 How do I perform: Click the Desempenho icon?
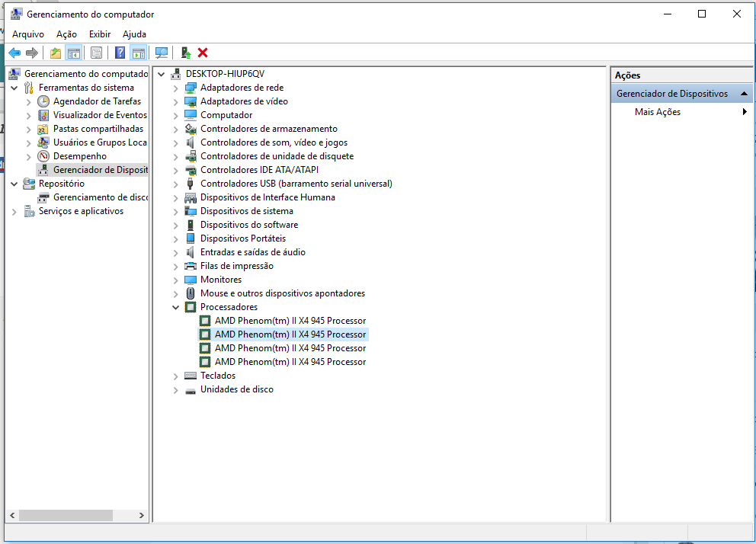coord(43,156)
